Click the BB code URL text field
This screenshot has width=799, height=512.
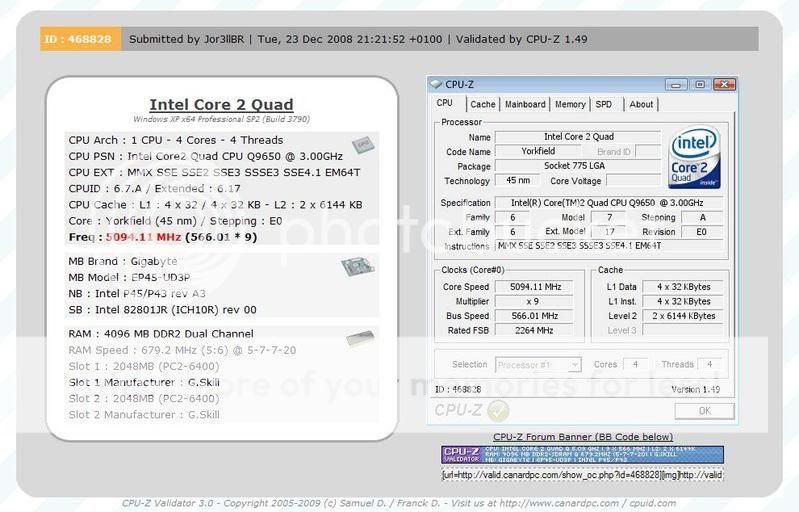582,475
